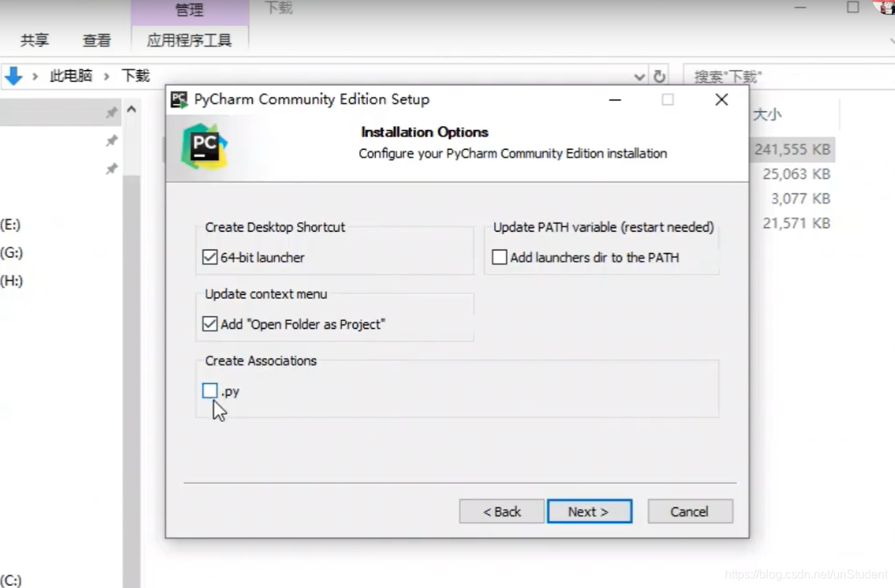Uncheck Add "Open Folder as Project"
The image size is (895, 588).
pyautogui.click(x=210, y=324)
